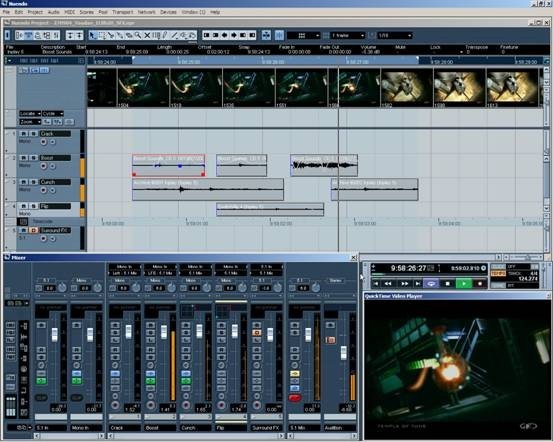Select the Zoom magnifier tool
This screenshot has height=442, width=553.
click(138, 35)
